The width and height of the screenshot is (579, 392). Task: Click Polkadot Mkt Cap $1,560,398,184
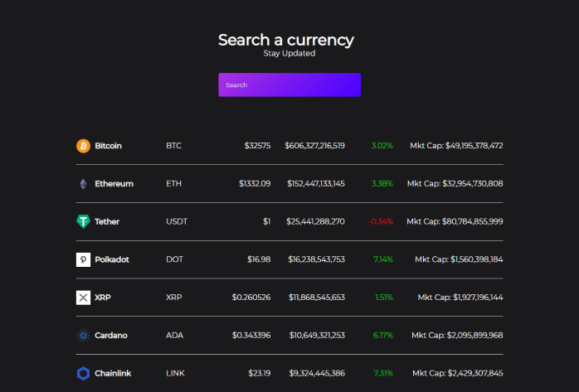459,259
